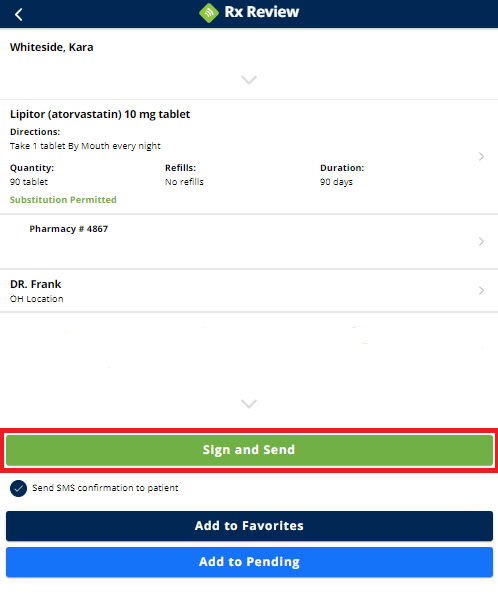Click the Refills No refills value
498x598 pixels.
tap(184, 182)
